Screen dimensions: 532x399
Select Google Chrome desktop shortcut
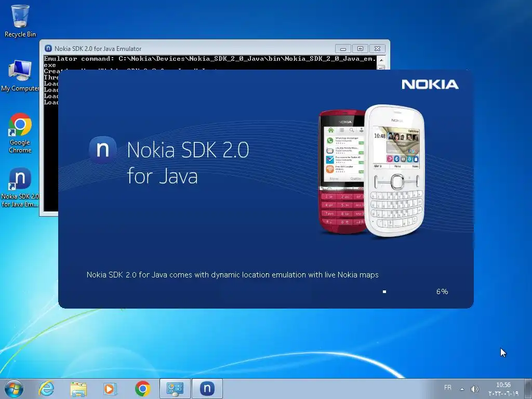pyautogui.click(x=20, y=132)
